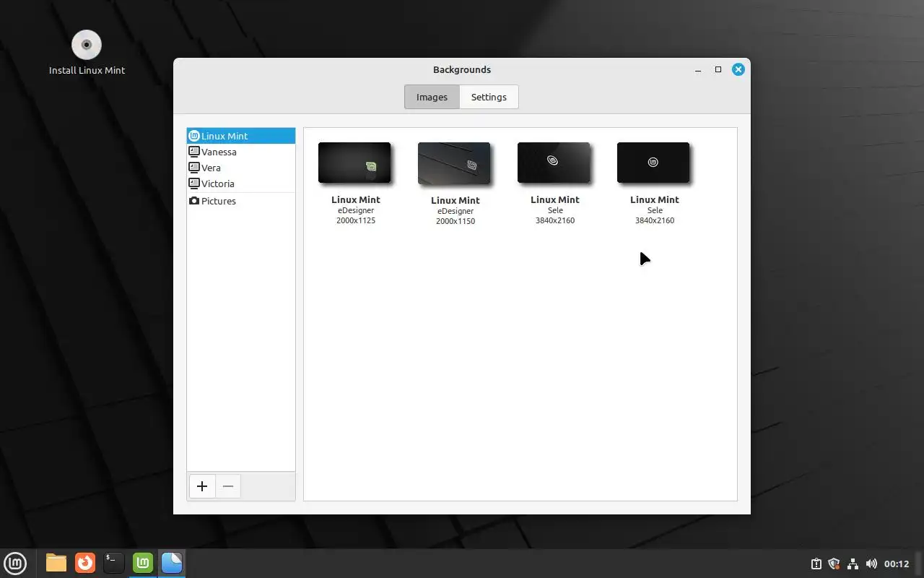
Task: Open the volume control tray icon
Action: pyautogui.click(x=871, y=564)
